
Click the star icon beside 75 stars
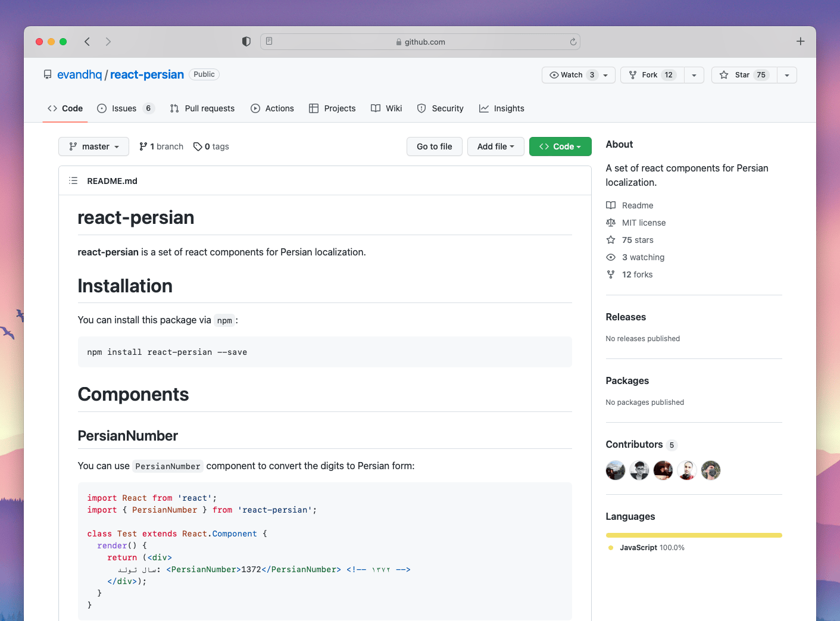tap(611, 240)
